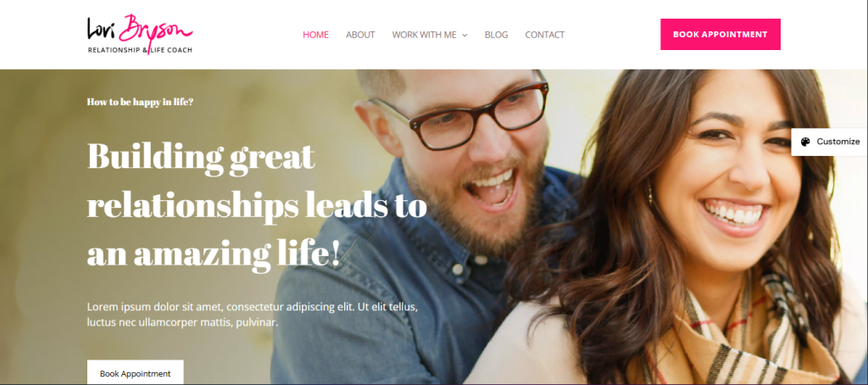
Task: Click the palette icon on Customize tab
Action: [x=805, y=142]
